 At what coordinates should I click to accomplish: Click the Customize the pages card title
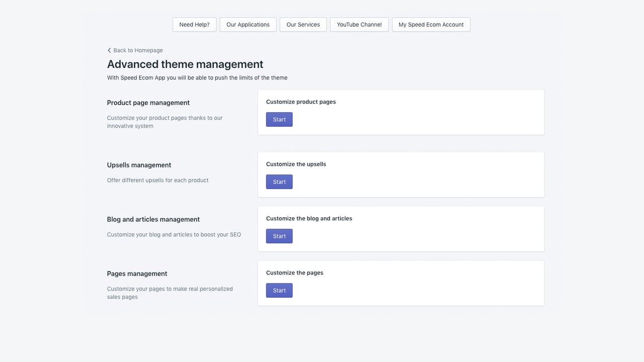tap(295, 273)
